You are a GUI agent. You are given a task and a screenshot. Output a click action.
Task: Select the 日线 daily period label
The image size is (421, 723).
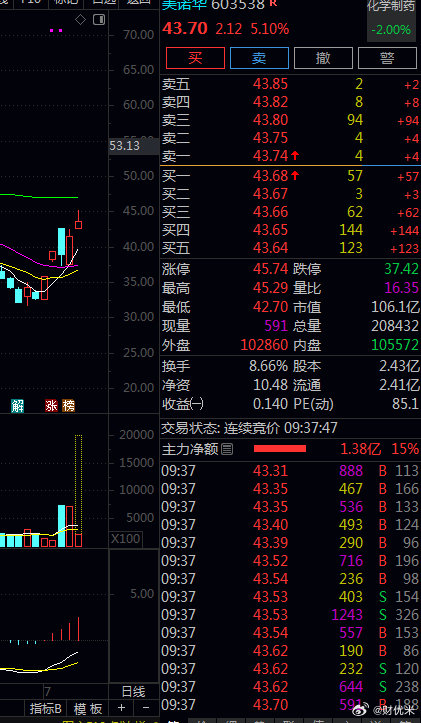pyautogui.click(x=133, y=692)
